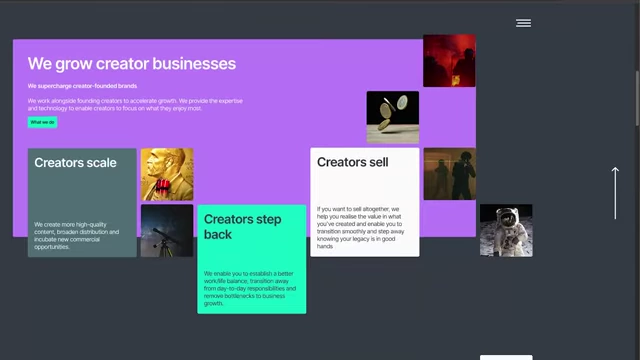
Task: Click the 'What we do' button
Action: click(42, 122)
